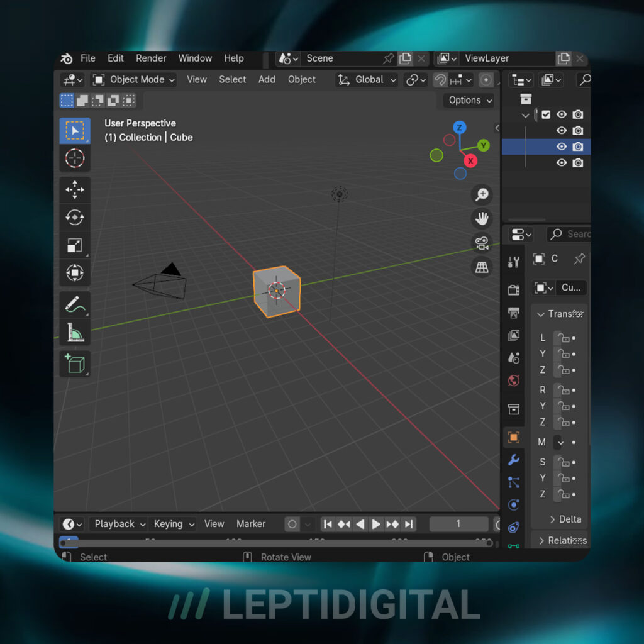Screen dimensions: 644x644
Task: Disable render camera on highlighted outliner row
Action: pyautogui.click(x=578, y=147)
